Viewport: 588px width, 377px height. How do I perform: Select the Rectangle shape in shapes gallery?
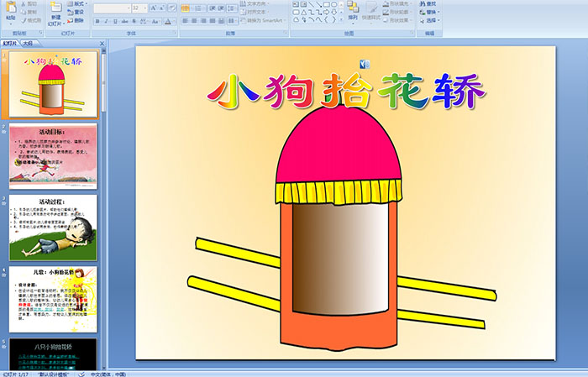[x=327, y=4]
